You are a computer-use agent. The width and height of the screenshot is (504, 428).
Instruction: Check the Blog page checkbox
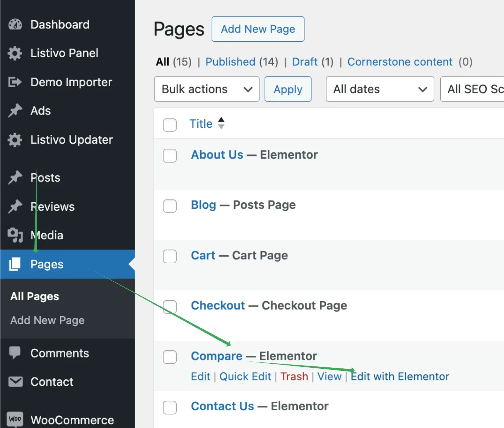click(x=170, y=206)
